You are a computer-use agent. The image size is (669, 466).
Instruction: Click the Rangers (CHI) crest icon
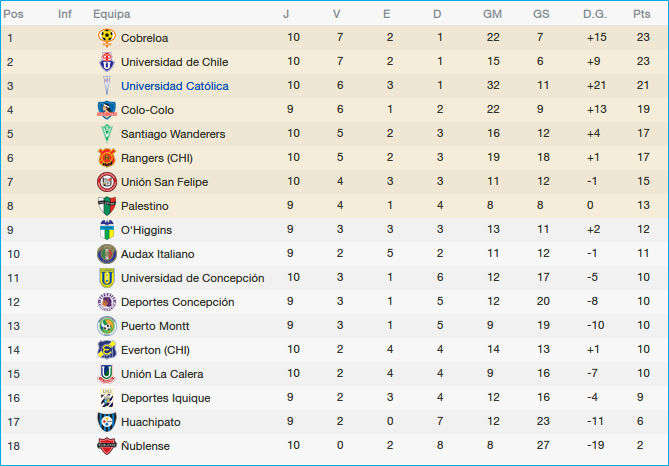pyautogui.click(x=106, y=158)
